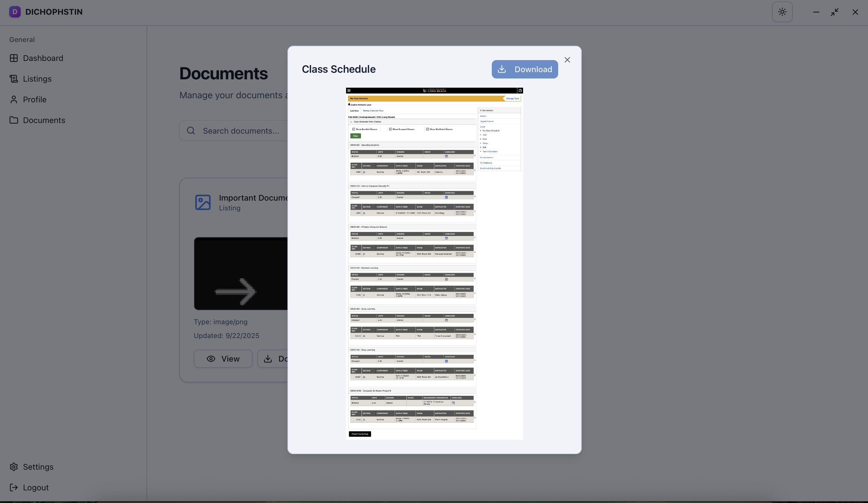The width and height of the screenshot is (868, 503).
Task: Click the Important Document card title
Action: (x=253, y=198)
